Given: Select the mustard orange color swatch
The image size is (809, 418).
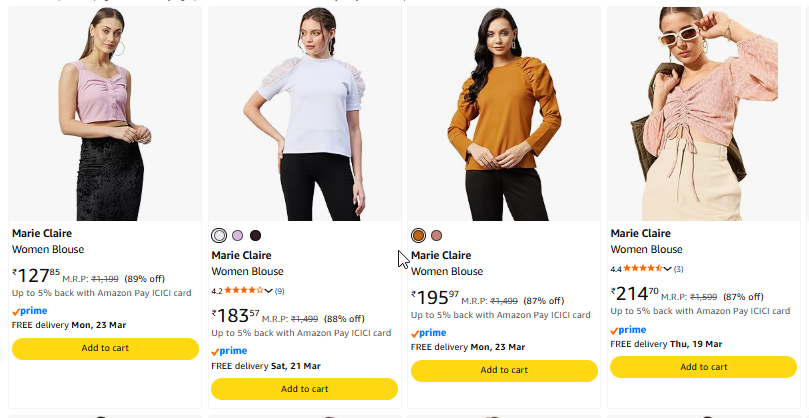Looking at the screenshot, I should click(419, 235).
